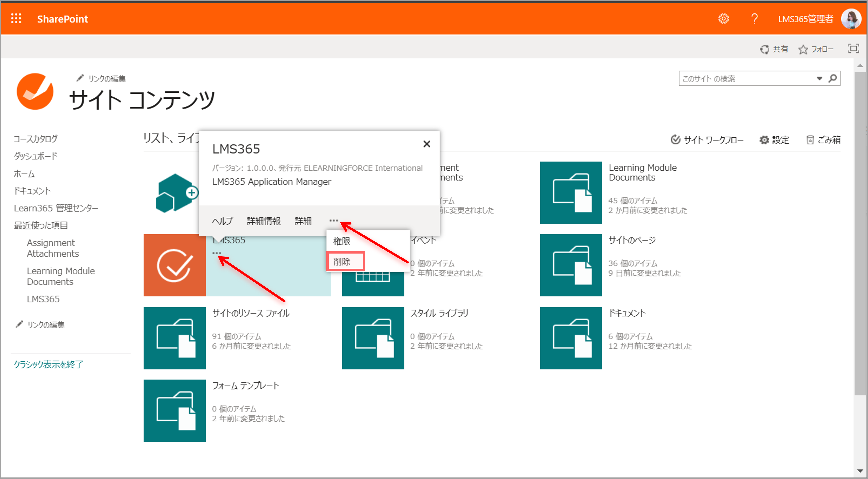Viewport: 868px width, 479px height.
Task: Open the SharePoint app launcher grid
Action: (x=16, y=19)
